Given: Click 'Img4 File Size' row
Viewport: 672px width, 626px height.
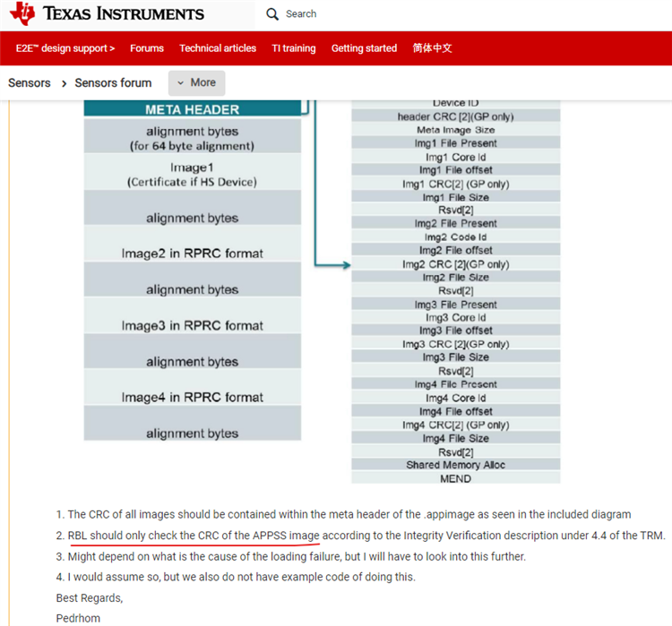Looking at the screenshot, I should (455, 438).
